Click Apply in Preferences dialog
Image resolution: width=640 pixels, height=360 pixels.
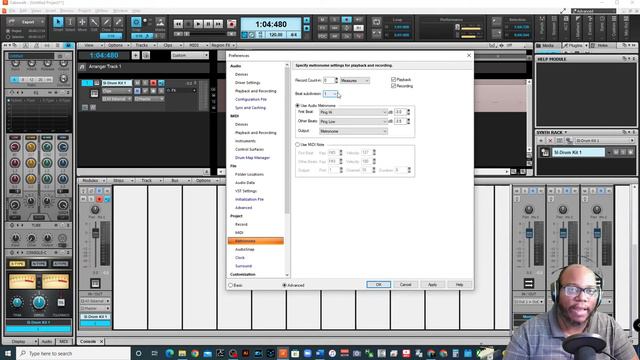tap(432, 284)
